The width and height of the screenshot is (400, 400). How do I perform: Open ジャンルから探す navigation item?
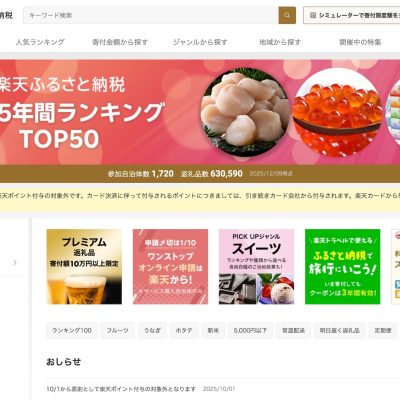[x=200, y=42]
